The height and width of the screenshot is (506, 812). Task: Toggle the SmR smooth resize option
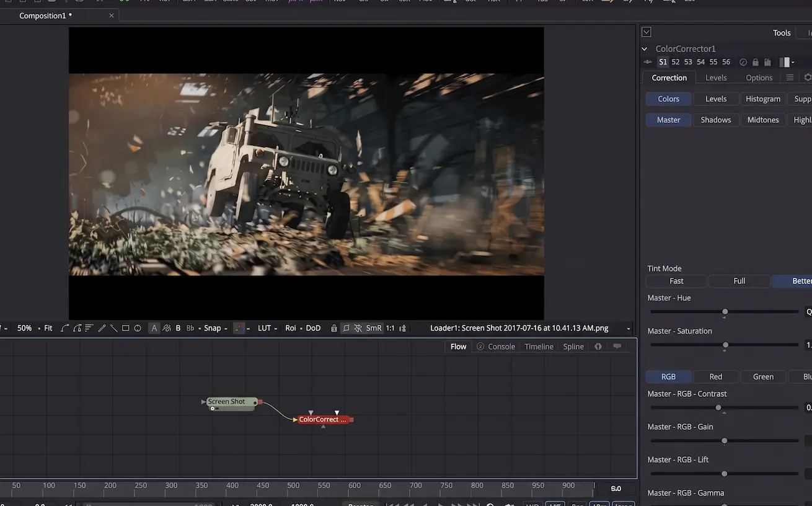[x=374, y=328]
